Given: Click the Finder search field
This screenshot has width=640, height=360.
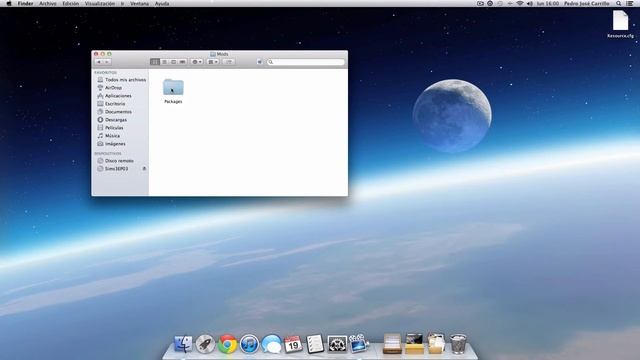Looking at the screenshot, I should [x=306, y=62].
